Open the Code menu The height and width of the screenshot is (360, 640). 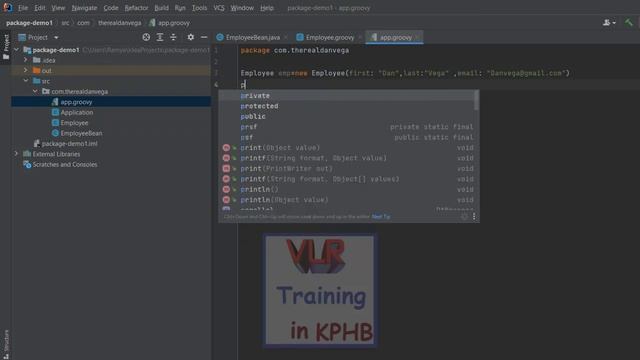(x=111, y=8)
